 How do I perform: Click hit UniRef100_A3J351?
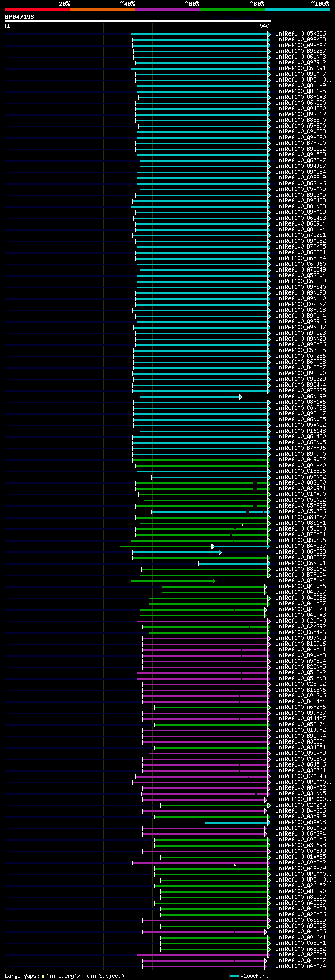pyautogui.click(x=300, y=747)
